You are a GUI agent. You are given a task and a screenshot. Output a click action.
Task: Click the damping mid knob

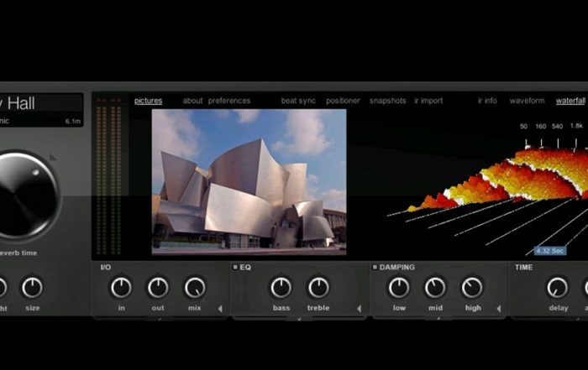[435, 288]
